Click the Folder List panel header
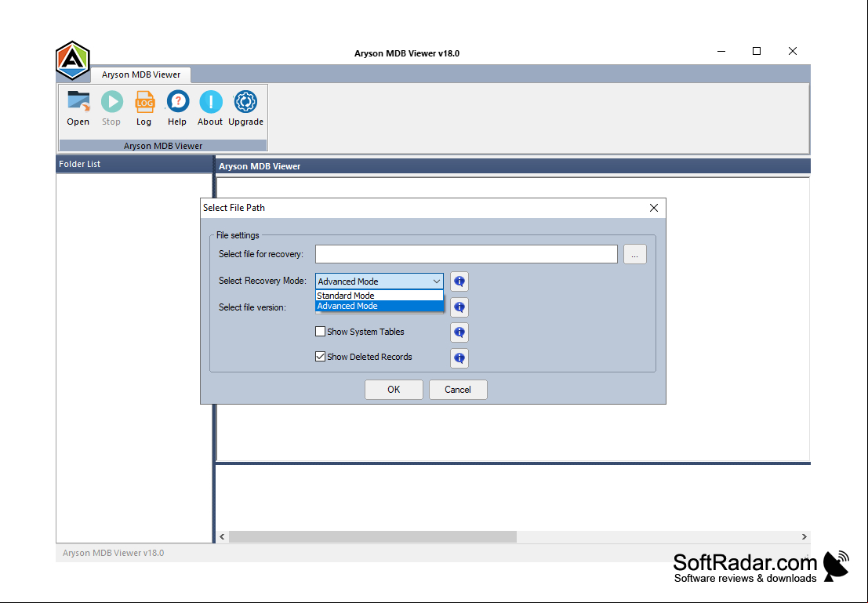 coord(134,164)
